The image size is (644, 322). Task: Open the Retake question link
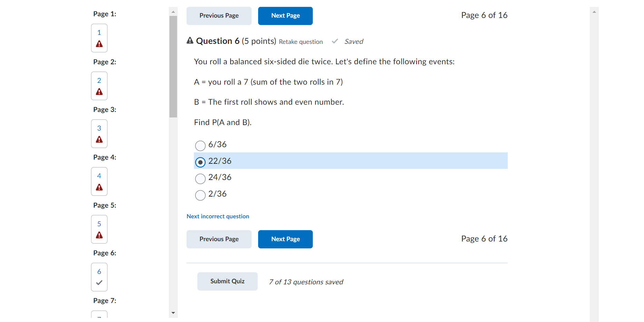click(x=301, y=42)
